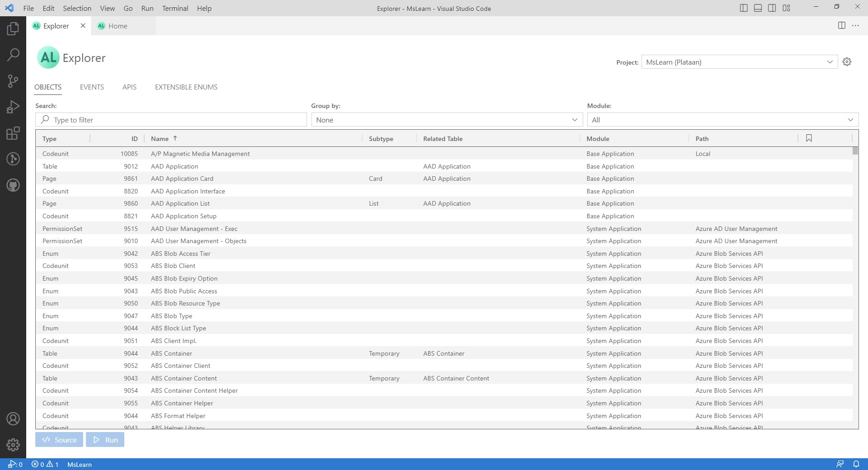The image size is (868, 470).
Task: Switch to the EVENTS tab
Action: coord(92,87)
